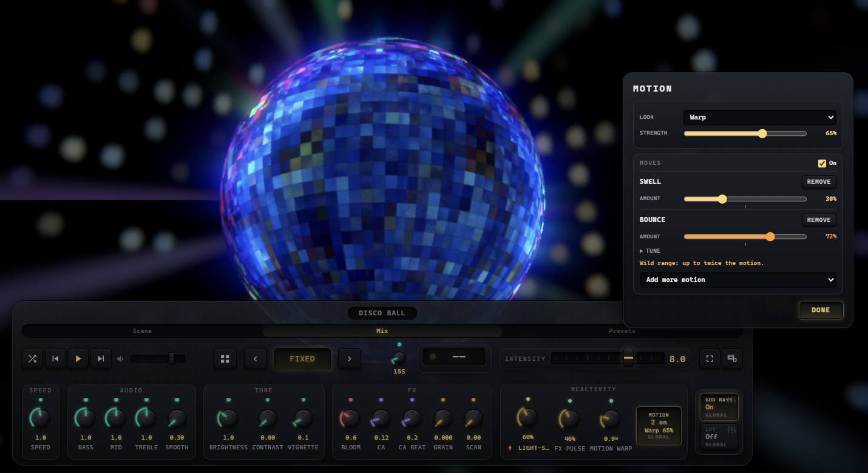Toggle the LED above the FX Pulse knob
Viewport: 868px width, 473px height.
pyautogui.click(x=569, y=401)
